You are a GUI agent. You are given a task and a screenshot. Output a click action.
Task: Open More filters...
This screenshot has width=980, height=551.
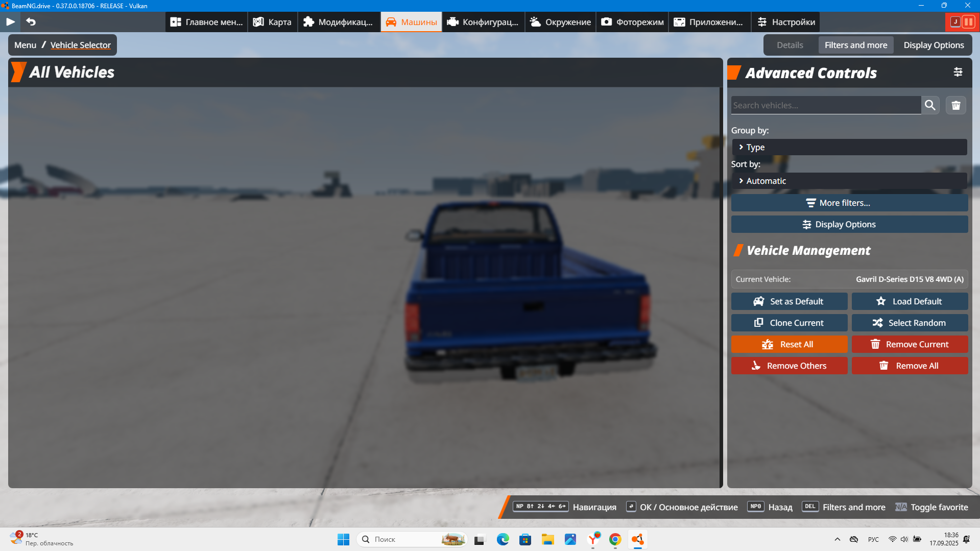pos(849,203)
